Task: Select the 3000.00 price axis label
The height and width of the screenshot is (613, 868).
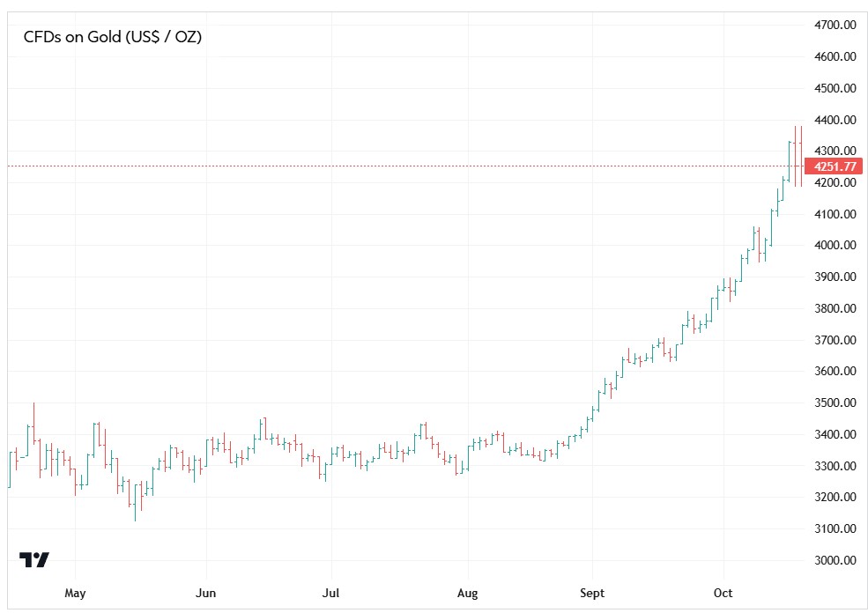Action: (x=834, y=560)
